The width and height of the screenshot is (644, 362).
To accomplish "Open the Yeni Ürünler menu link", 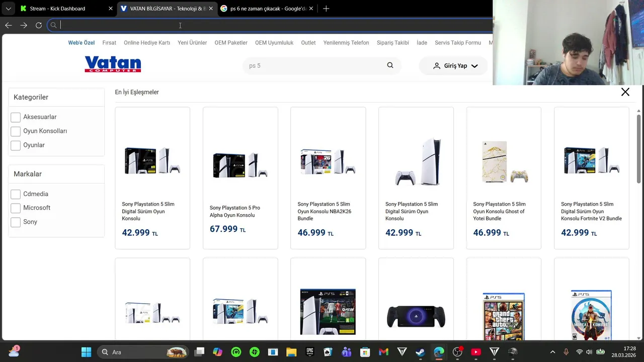I will pyautogui.click(x=192, y=43).
